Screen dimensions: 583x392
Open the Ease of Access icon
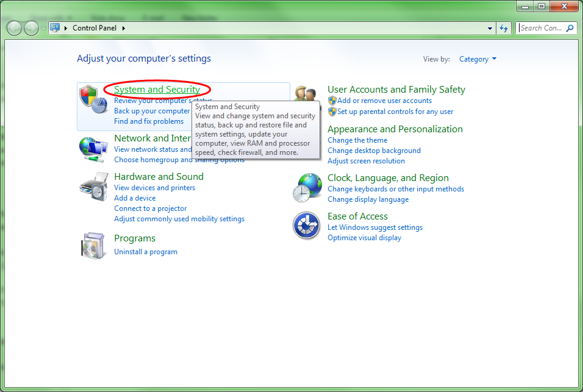pos(306,226)
